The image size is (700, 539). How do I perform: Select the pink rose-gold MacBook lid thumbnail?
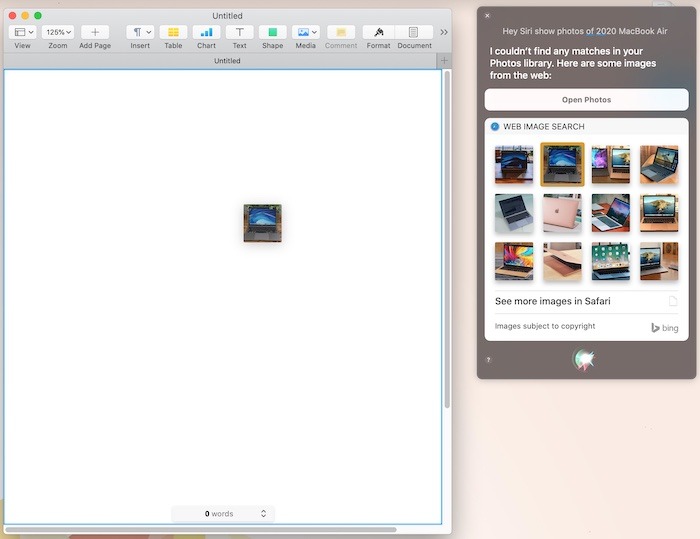[562, 213]
